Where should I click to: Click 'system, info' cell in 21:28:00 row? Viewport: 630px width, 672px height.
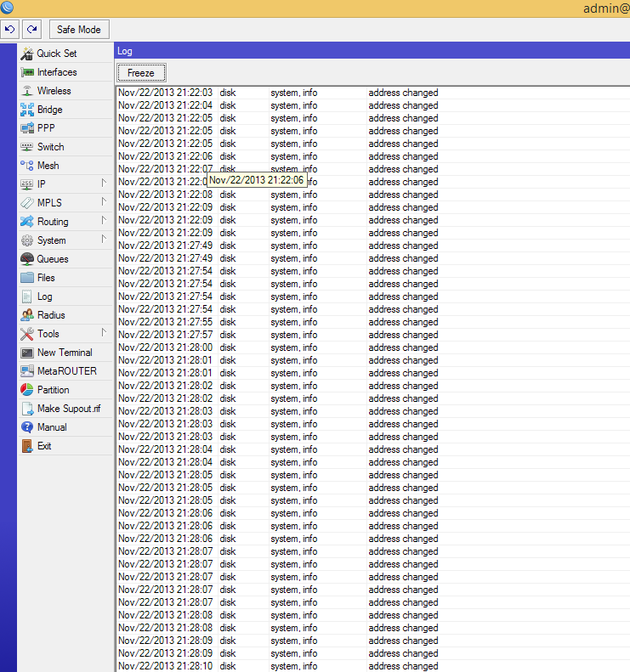click(x=294, y=347)
